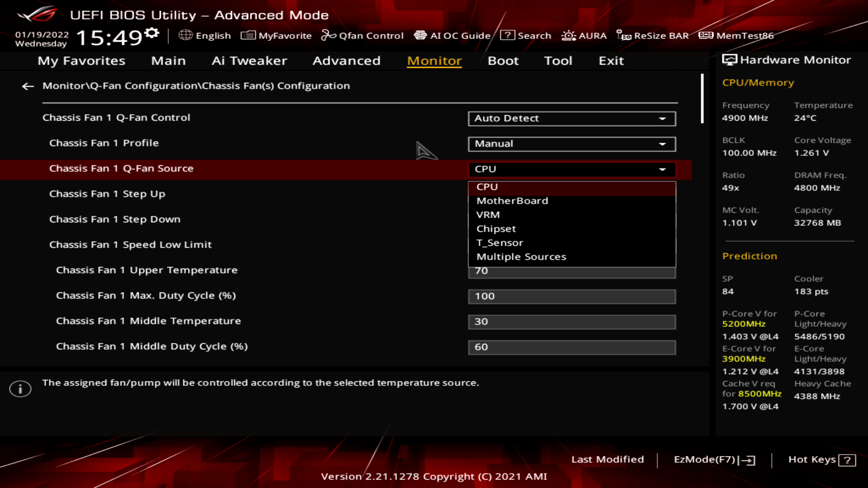Launch the AI OC Guide
This screenshot has height=488, width=868.
(454, 35)
